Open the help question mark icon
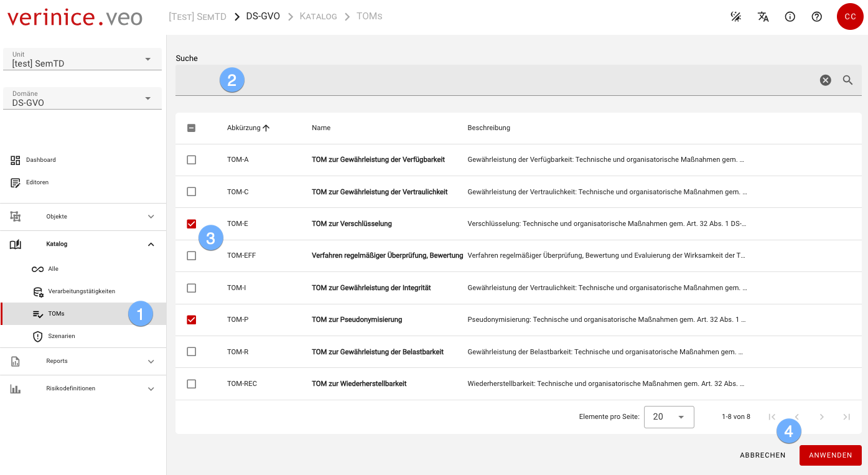Image resolution: width=868 pixels, height=475 pixels. (816, 17)
